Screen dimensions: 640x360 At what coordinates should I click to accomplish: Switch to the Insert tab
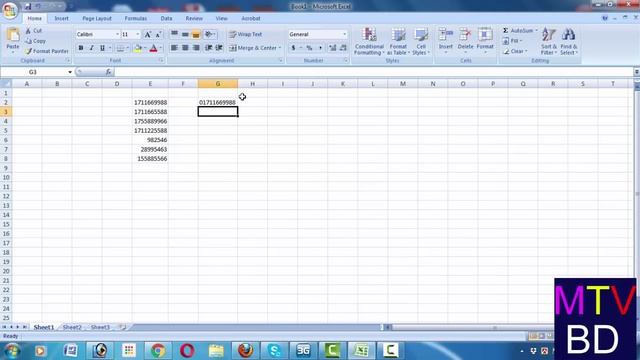[62, 18]
